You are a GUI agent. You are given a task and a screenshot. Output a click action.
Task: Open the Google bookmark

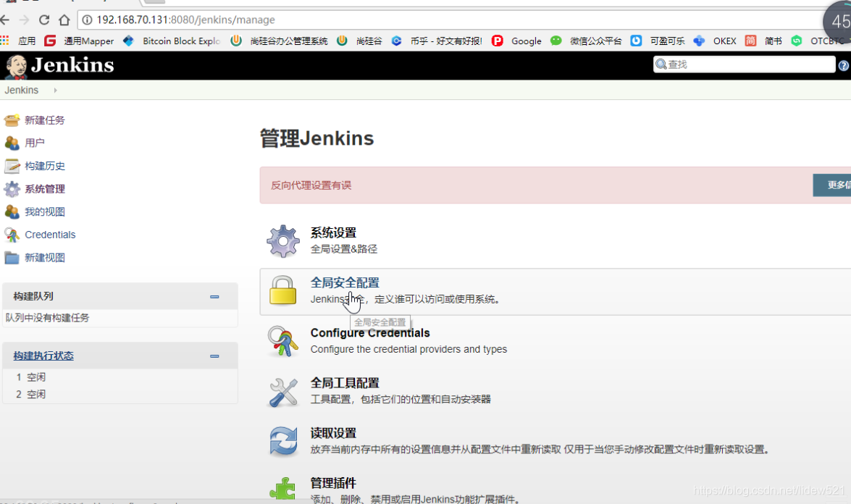516,41
